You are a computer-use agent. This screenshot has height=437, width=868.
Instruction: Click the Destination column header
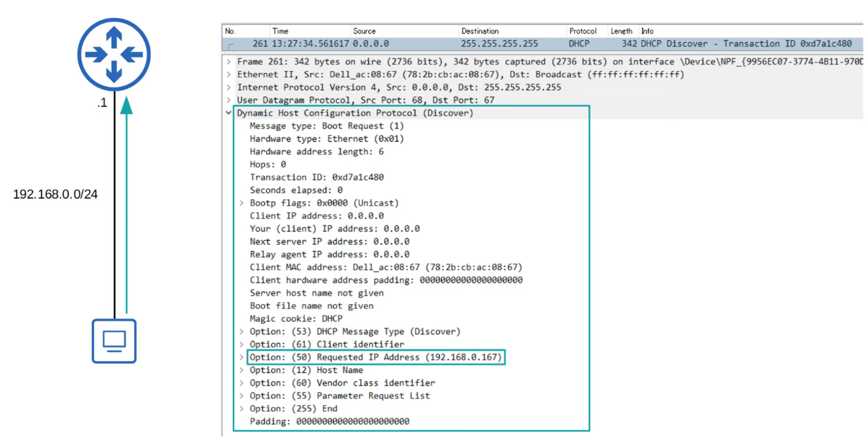[480, 31]
